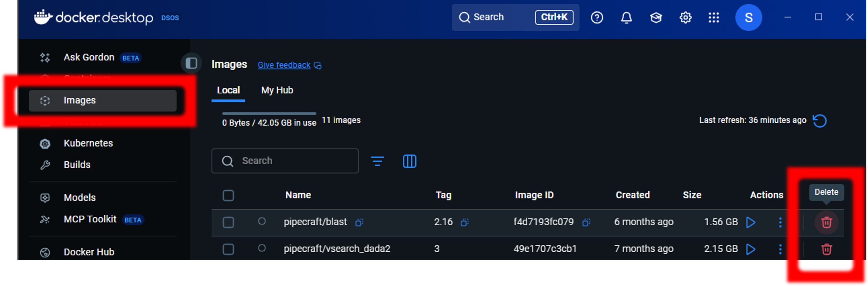
Task: Copy the 2.16 tag value
Action: [x=465, y=222]
